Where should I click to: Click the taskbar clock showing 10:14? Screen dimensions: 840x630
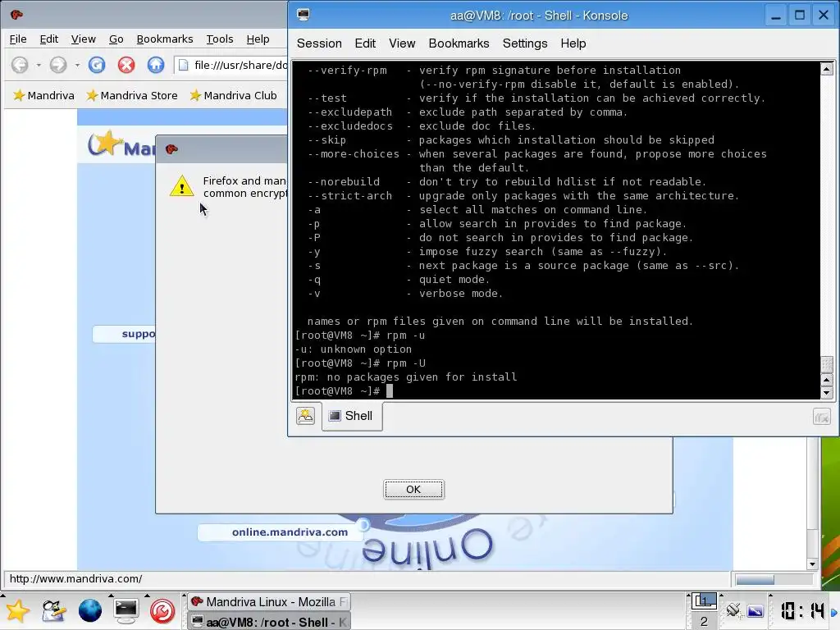pos(802,610)
